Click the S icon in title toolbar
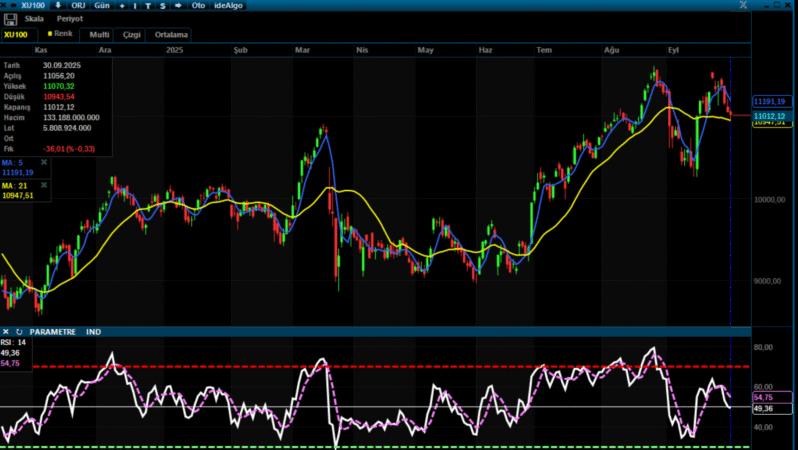The width and height of the screenshot is (798, 450). tap(163, 5)
